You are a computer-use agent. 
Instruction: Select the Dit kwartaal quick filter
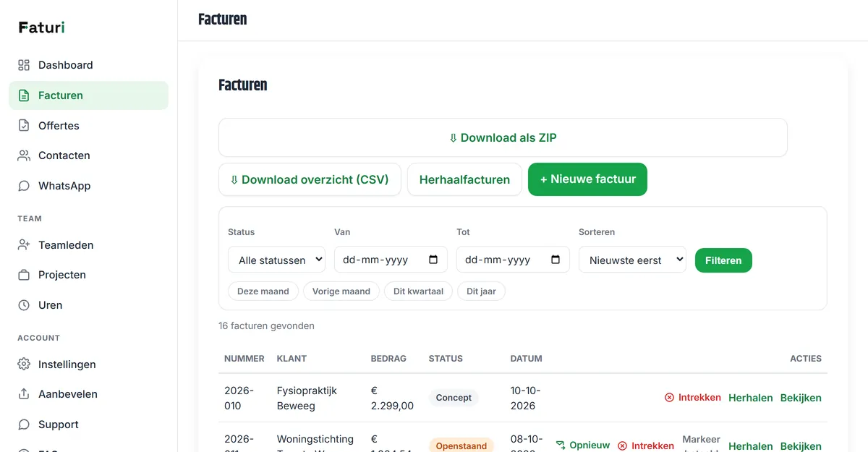pyautogui.click(x=419, y=291)
